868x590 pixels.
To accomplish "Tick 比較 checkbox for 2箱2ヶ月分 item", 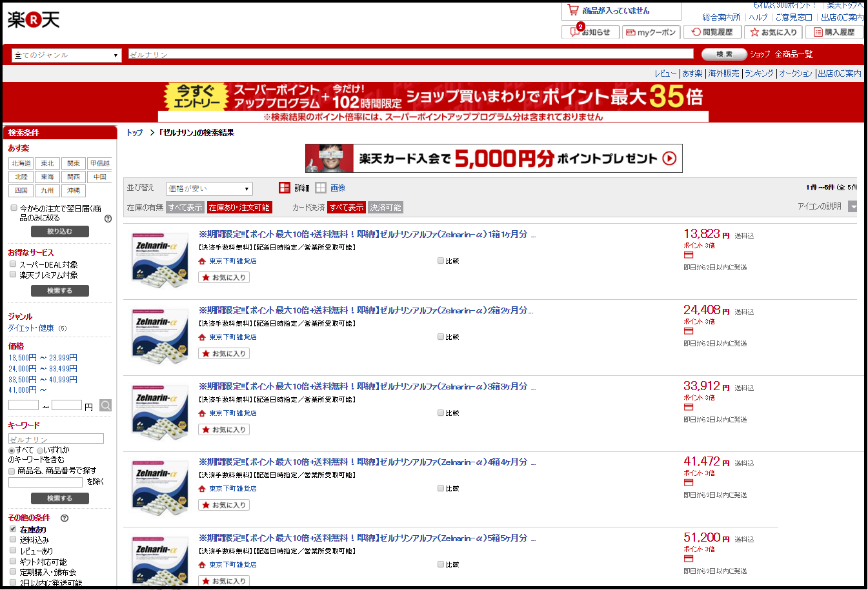I will pos(441,337).
